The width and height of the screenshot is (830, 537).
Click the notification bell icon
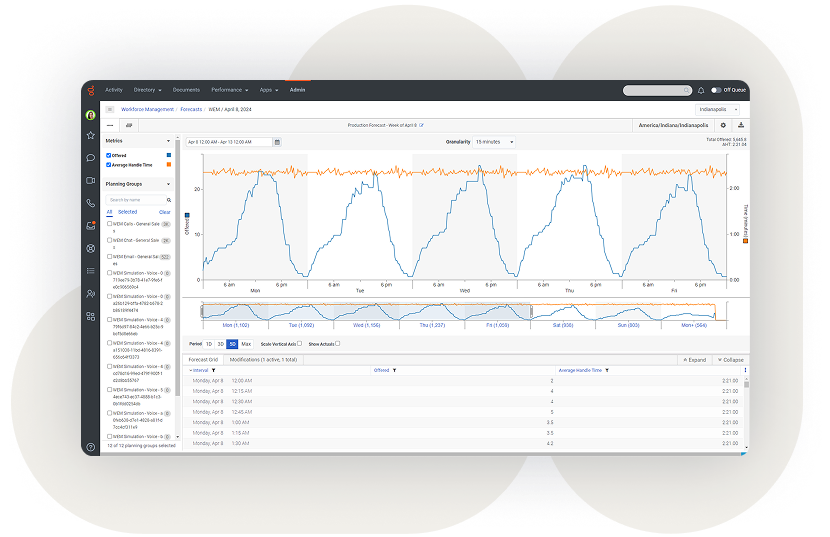pos(701,90)
